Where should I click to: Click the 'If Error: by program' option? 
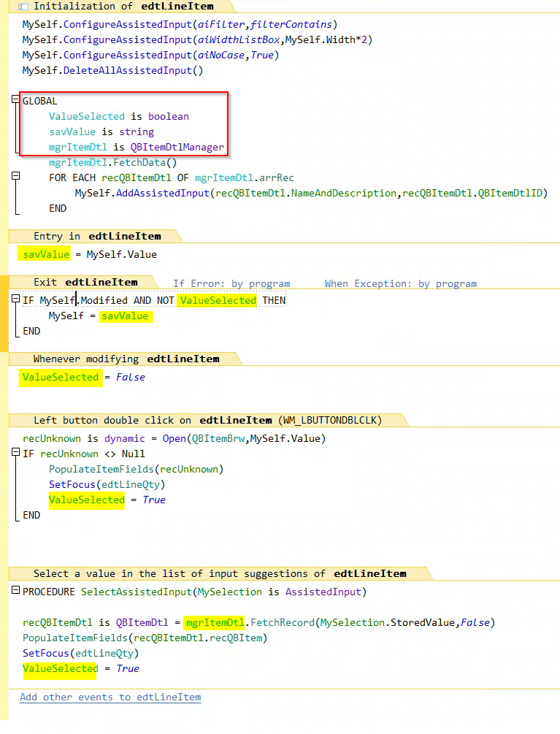point(231,283)
